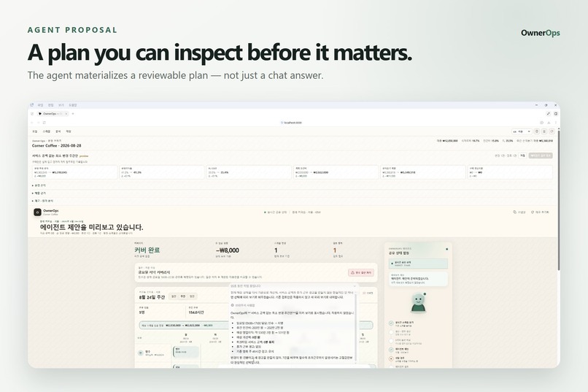Open the 편집 menu
The height and width of the screenshot is (392, 588).
click(50, 105)
